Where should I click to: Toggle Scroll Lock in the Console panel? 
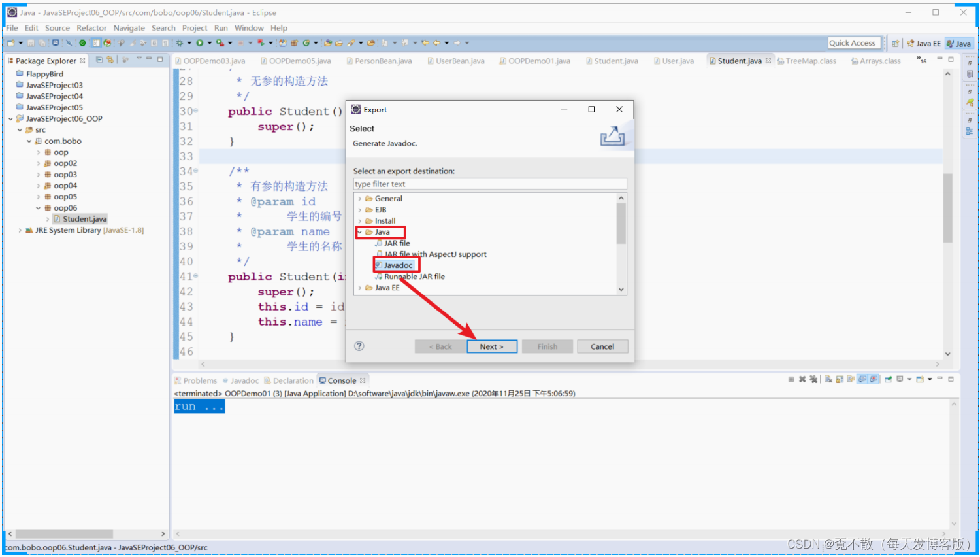(840, 379)
